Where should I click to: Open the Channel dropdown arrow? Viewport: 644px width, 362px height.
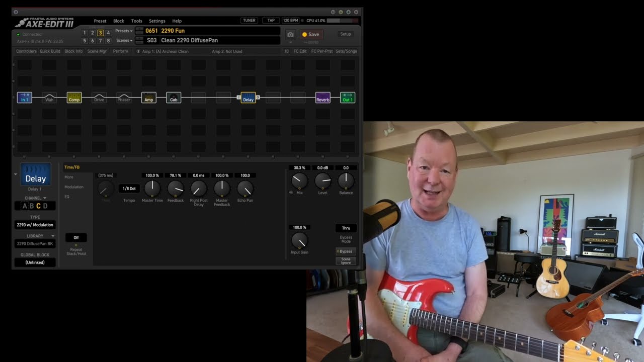(x=45, y=198)
